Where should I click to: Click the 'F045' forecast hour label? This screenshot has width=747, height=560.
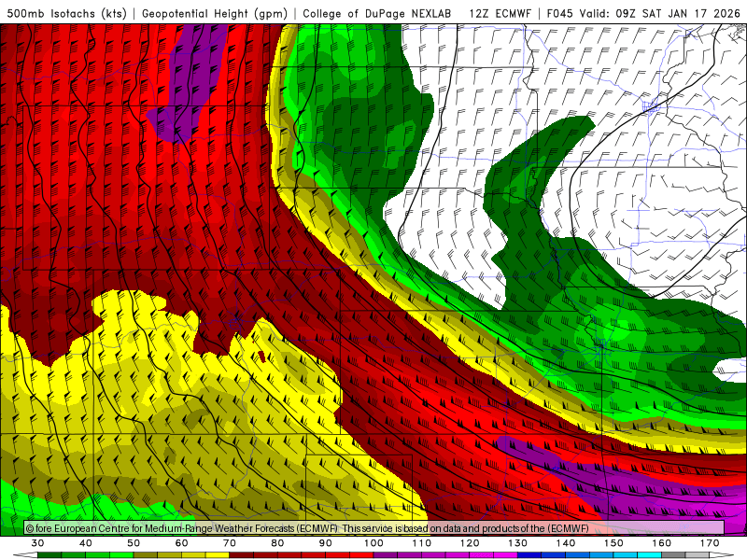click(559, 13)
